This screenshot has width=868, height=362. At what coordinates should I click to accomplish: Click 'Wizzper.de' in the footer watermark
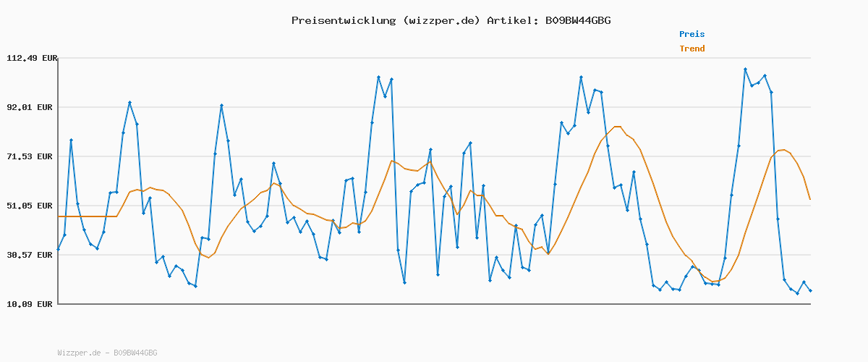[79, 353]
